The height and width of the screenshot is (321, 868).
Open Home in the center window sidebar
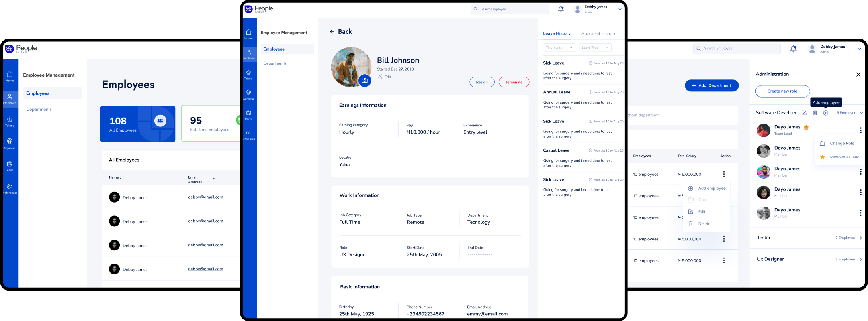tap(248, 34)
